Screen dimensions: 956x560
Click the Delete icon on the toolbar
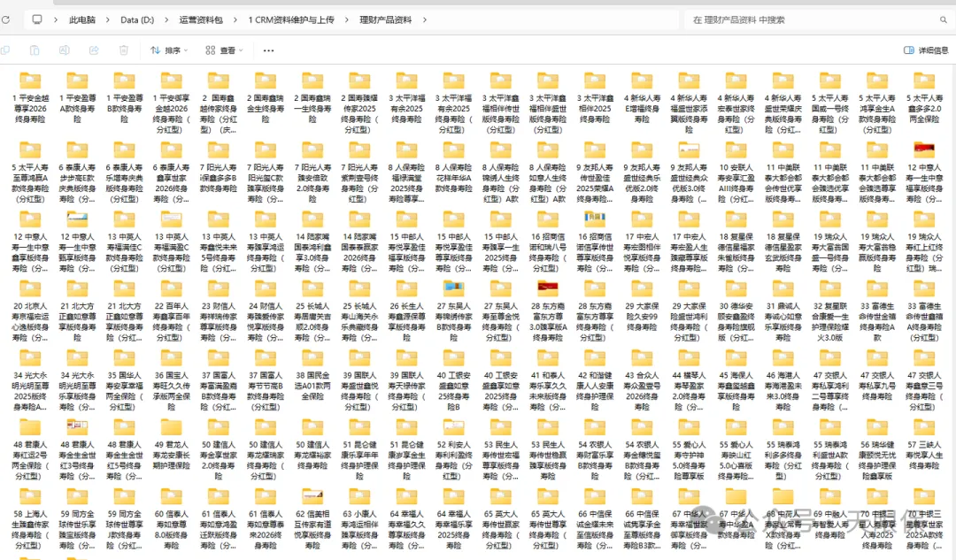(x=123, y=51)
